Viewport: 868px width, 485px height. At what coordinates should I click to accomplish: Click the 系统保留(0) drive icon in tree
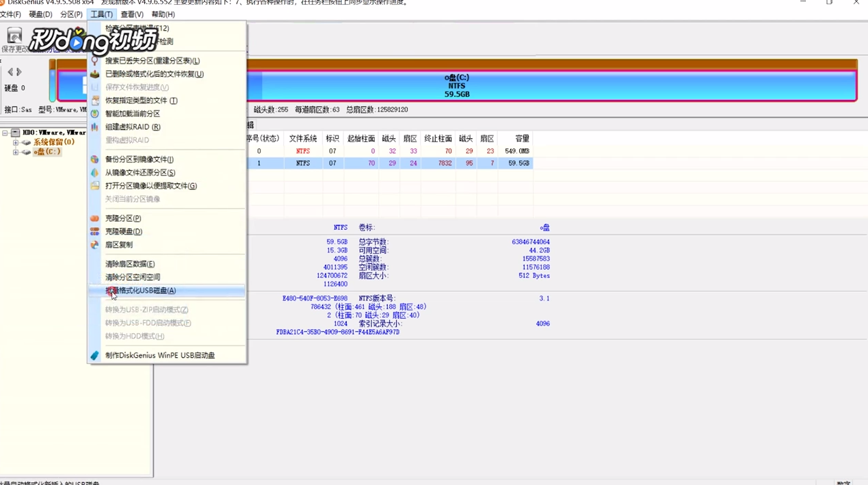point(26,142)
